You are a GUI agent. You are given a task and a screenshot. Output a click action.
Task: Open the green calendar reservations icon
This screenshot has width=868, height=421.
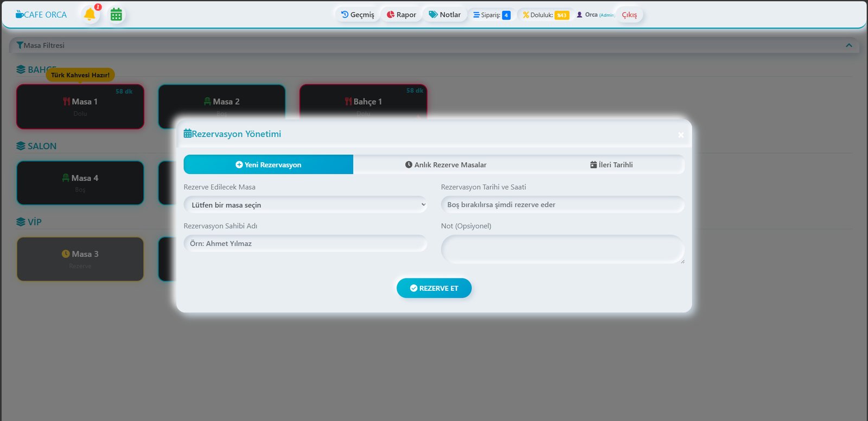pos(116,15)
